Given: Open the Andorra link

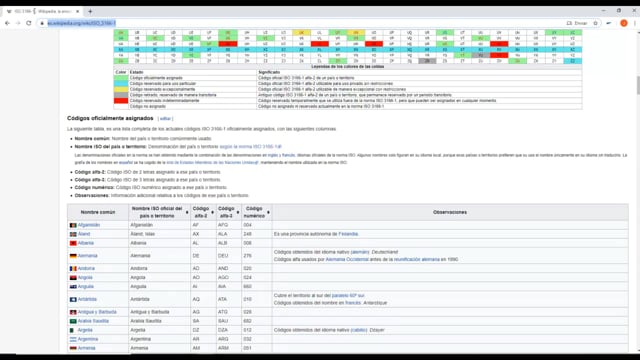Looking at the screenshot, I should click(x=86, y=268).
